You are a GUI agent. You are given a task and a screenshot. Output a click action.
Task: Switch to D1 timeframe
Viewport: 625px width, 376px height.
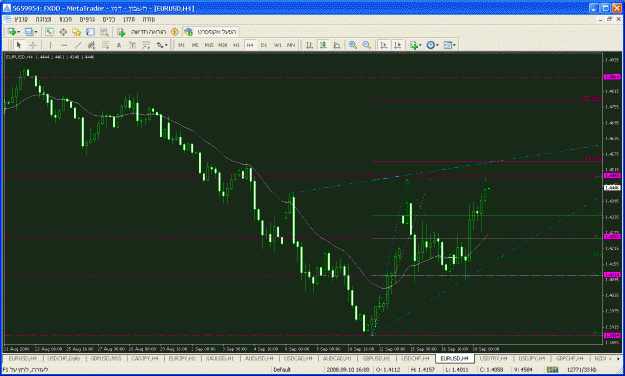pyautogui.click(x=263, y=45)
